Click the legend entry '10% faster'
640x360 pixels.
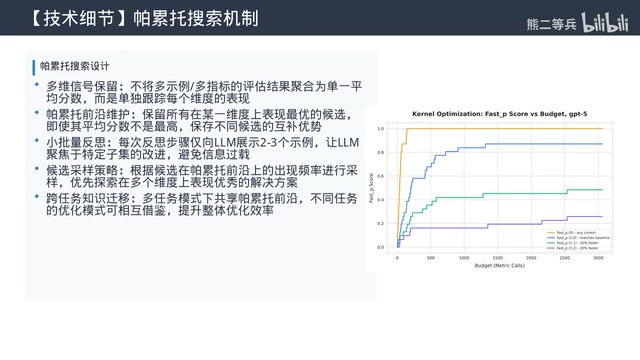578,243
